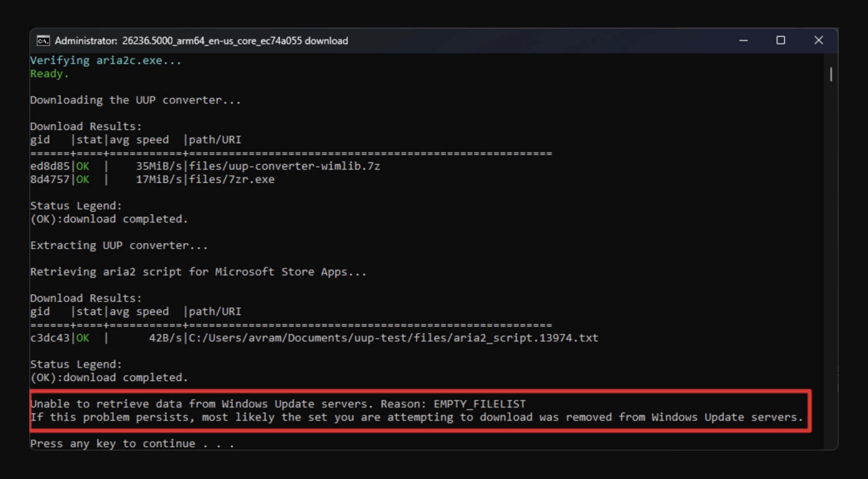Viewport: 868px width, 479px height.
Task: Click the files/uup-converter-wimlib.7z path
Action: point(284,166)
